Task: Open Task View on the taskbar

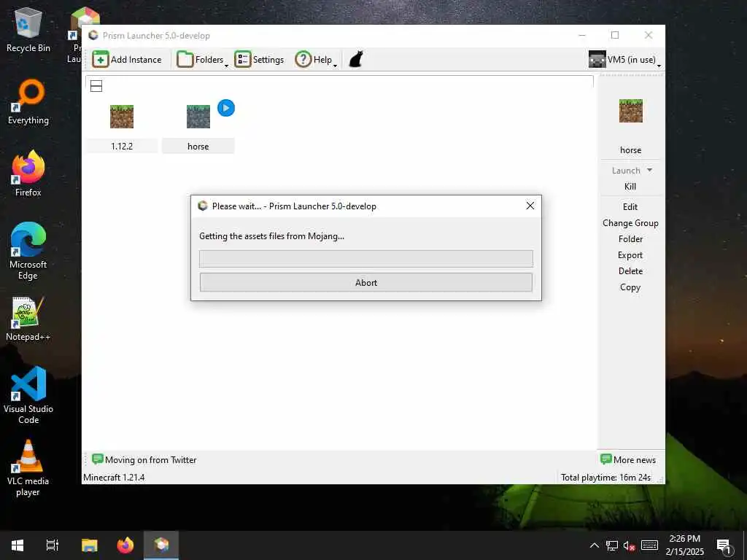Action: [53, 545]
